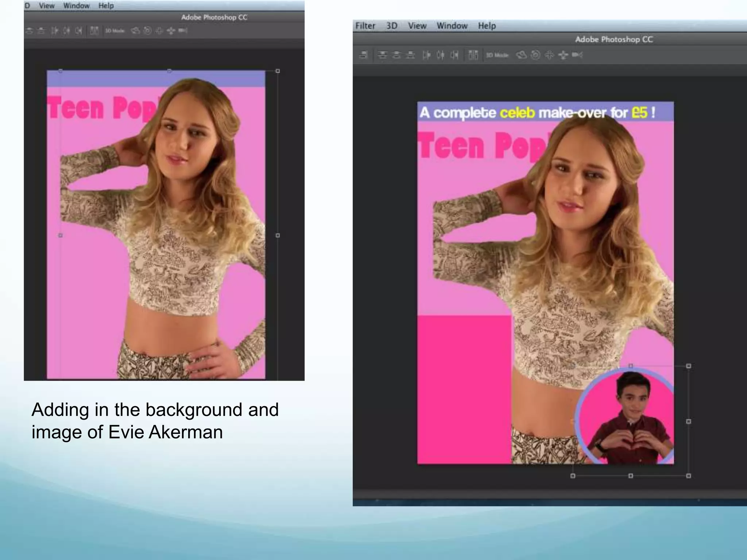Click Distribute top edges icon, right window
The width and height of the screenshot is (747, 560).
382,55
